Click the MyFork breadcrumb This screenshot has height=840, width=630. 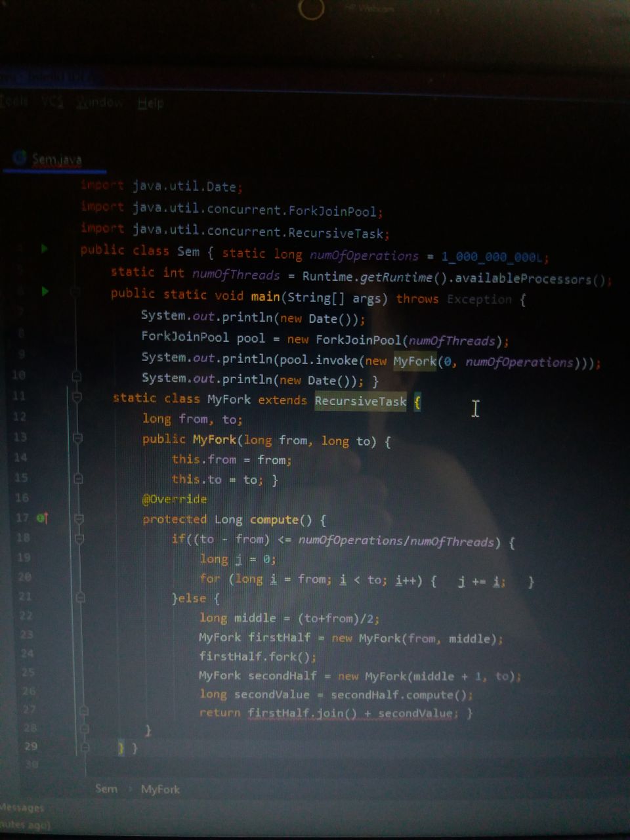(x=160, y=789)
